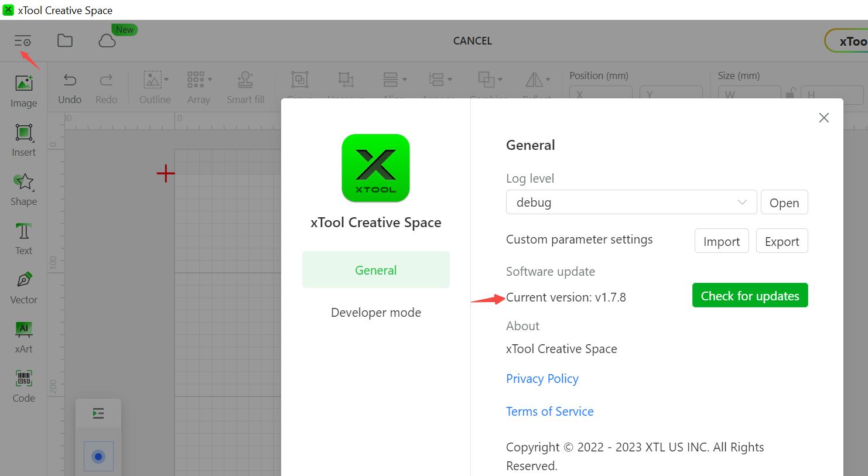Click the Current version v1.7.8 text

[x=566, y=297]
